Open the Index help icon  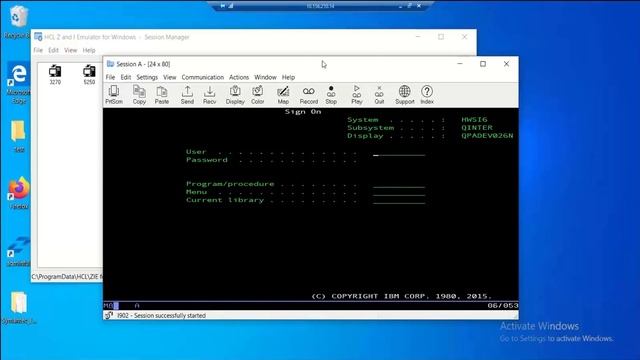(427, 95)
